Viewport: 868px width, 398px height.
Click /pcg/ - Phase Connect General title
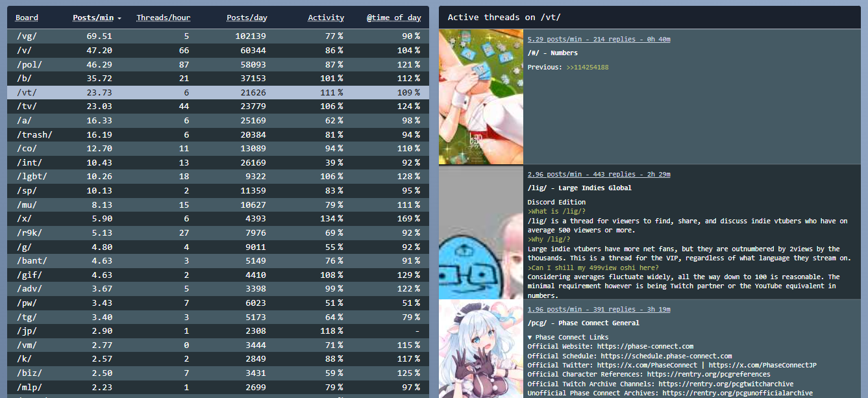click(x=583, y=323)
